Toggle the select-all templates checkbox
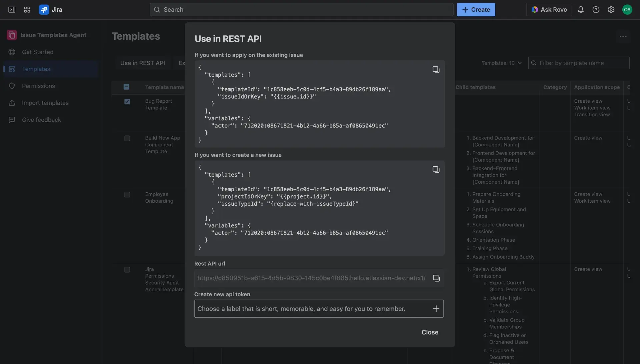640x364 pixels. tap(126, 87)
